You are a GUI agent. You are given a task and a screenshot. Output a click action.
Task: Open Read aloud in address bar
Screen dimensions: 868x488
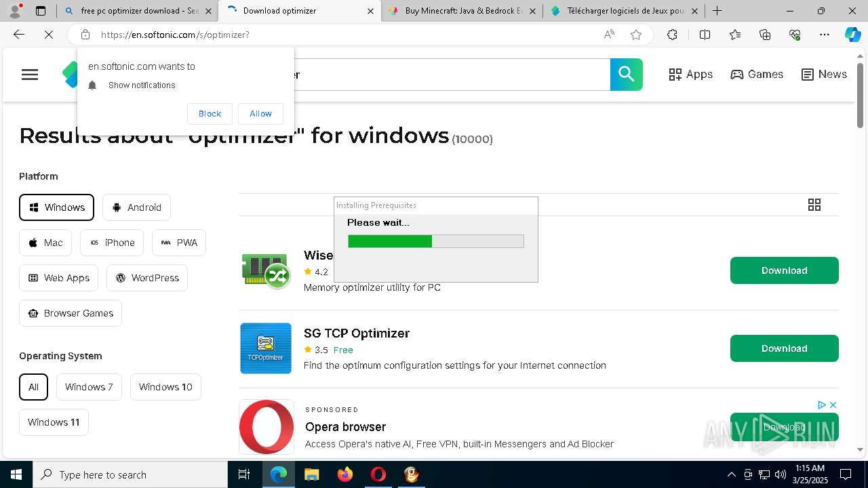[x=609, y=35]
